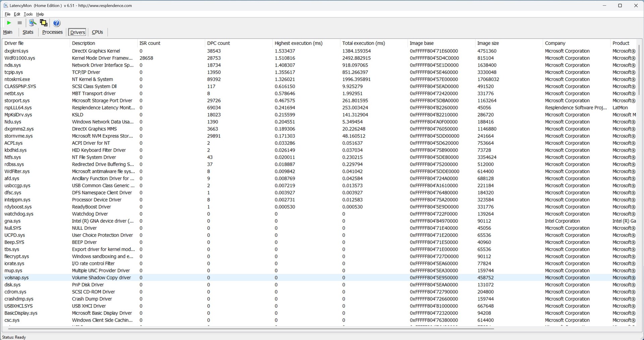This screenshot has width=644, height=340.
Task: Sort by ISR count column header
Action: click(x=171, y=43)
